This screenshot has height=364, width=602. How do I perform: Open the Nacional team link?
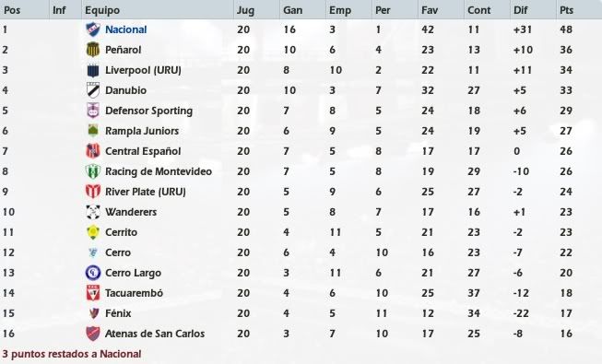[x=126, y=29]
